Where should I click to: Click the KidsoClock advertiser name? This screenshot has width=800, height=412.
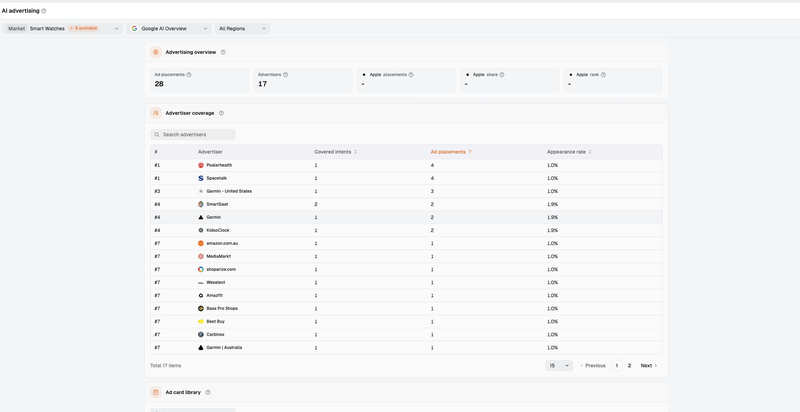point(218,230)
